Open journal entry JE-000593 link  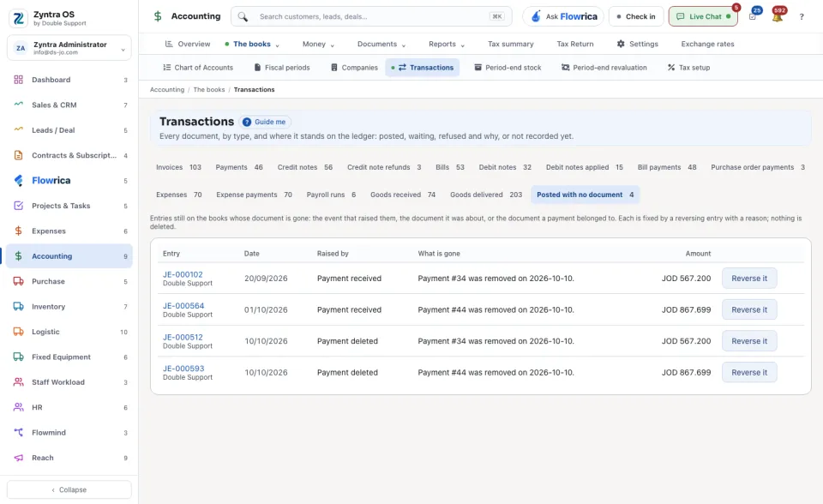(183, 369)
